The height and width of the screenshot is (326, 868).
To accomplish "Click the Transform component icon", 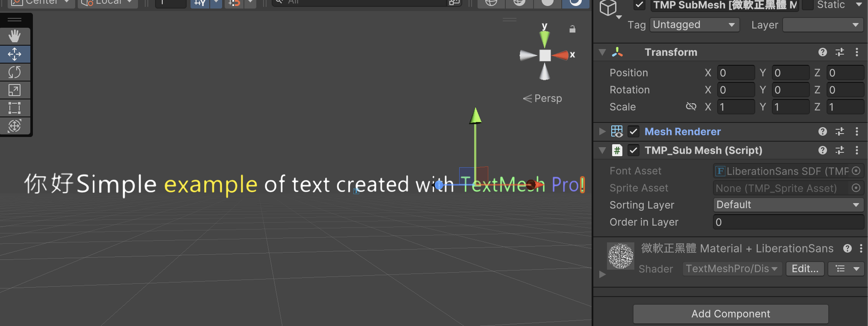I will [x=617, y=52].
